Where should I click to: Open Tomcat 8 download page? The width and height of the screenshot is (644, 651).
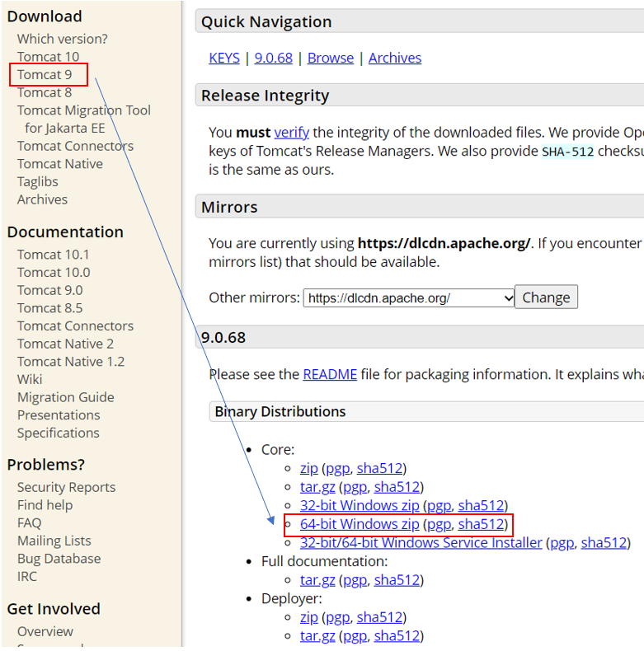coord(45,92)
